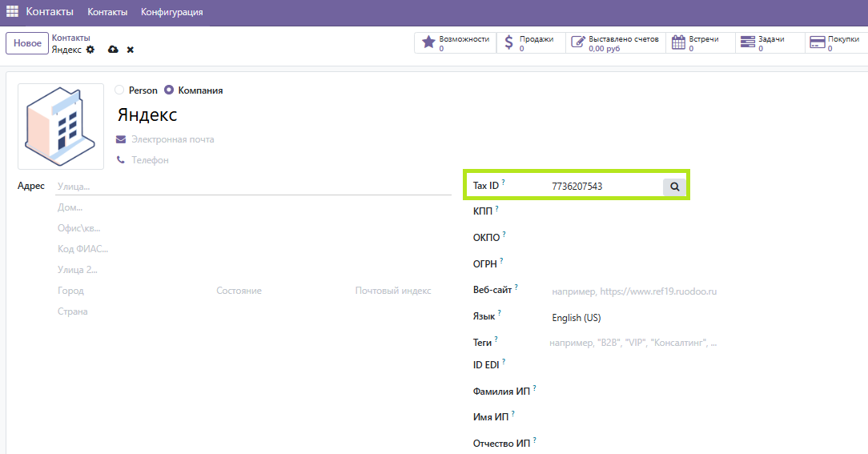Open the Конфигурация menu

click(x=171, y=12)
